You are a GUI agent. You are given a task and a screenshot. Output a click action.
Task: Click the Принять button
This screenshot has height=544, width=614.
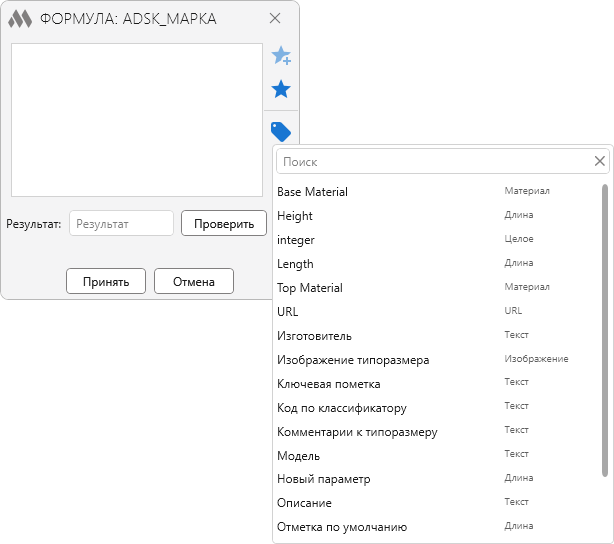click(106, 281)
